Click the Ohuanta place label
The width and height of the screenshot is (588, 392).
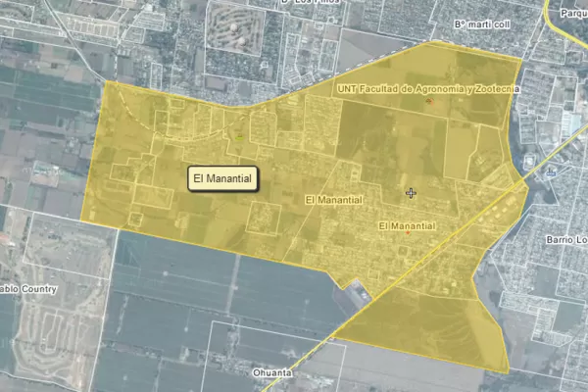(290, 372)
